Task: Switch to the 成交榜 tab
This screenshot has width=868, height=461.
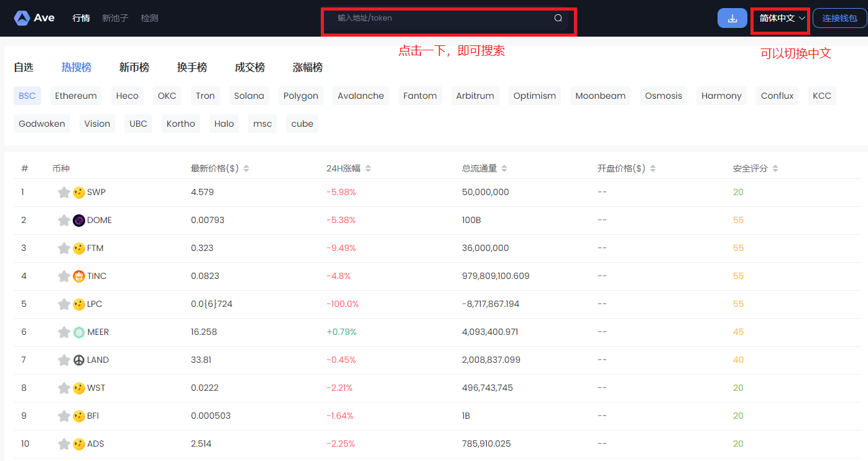Action: tap(250, 68)
